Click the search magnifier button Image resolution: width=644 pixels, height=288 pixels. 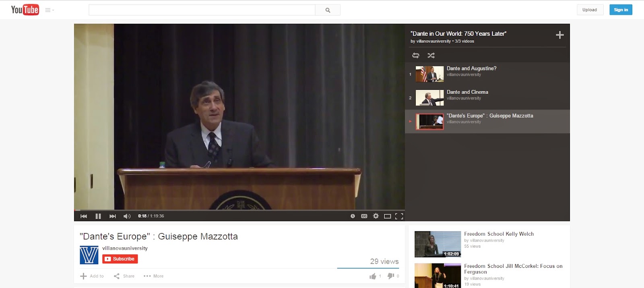[328, 10]
